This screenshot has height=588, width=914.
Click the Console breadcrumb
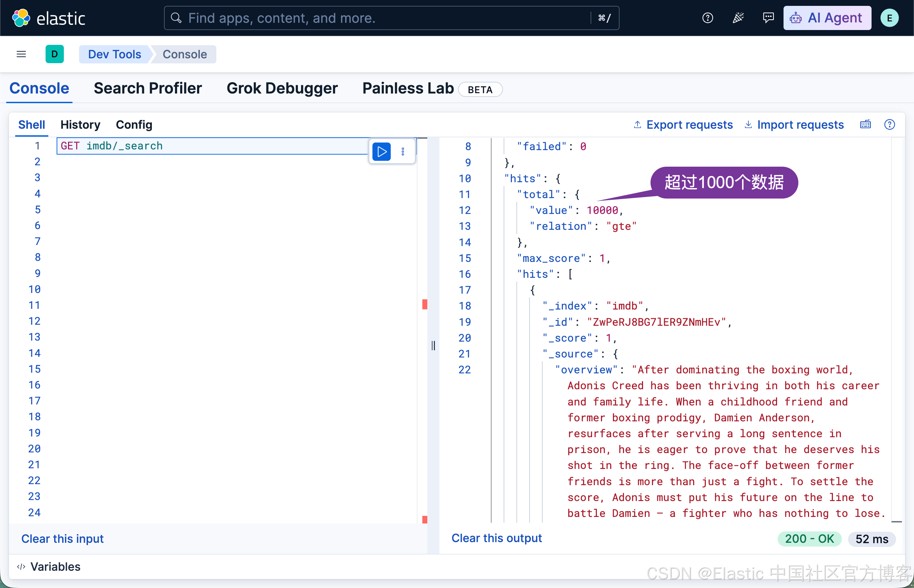pyautogui.click(x=185, y=54)
